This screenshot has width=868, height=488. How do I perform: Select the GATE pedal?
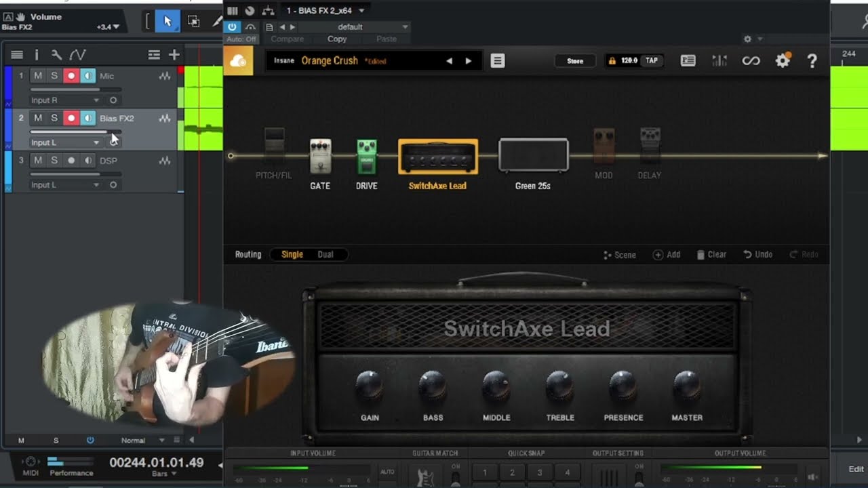(320, 157)
